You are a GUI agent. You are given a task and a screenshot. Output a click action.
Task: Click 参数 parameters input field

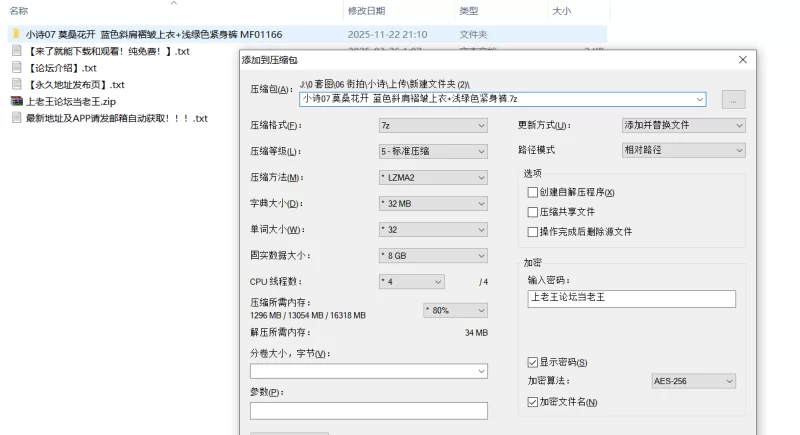(x=368, y=411)
